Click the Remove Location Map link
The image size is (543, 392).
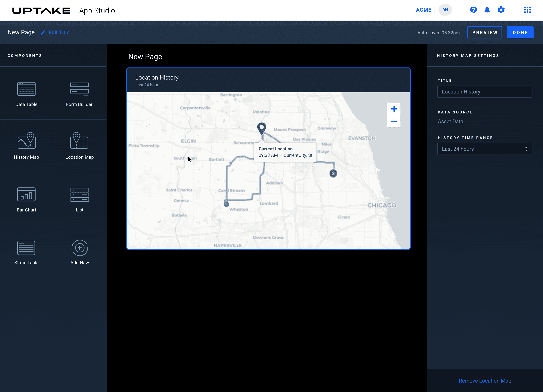pos(485,381)
